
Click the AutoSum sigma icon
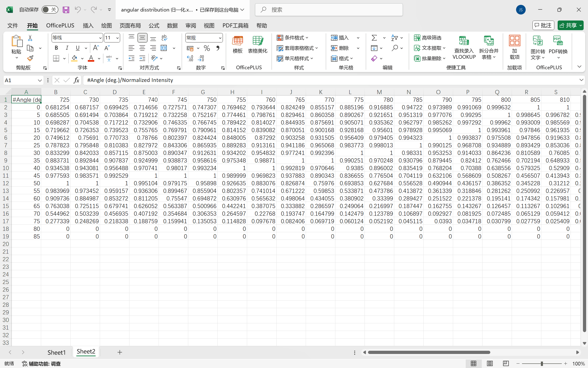374,38
